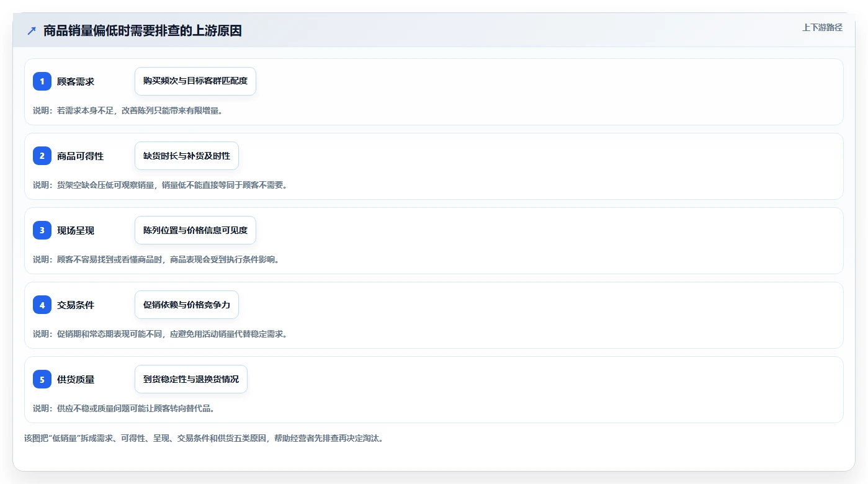This screenshot has height=484, width=868.
Task: Click the note starting 货架空缺会压低可观察销量
Action: [160, 185]
